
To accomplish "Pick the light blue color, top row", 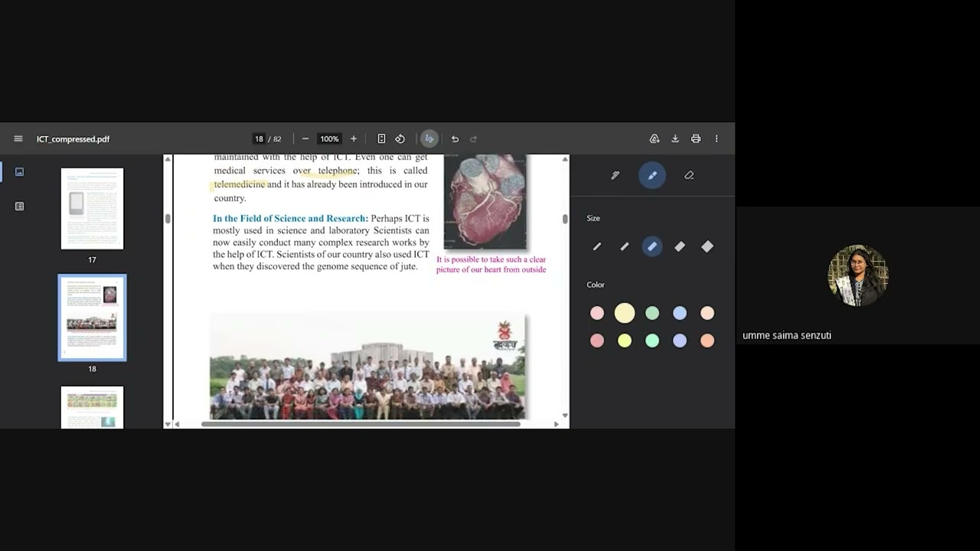I will (x=680, y=313).
